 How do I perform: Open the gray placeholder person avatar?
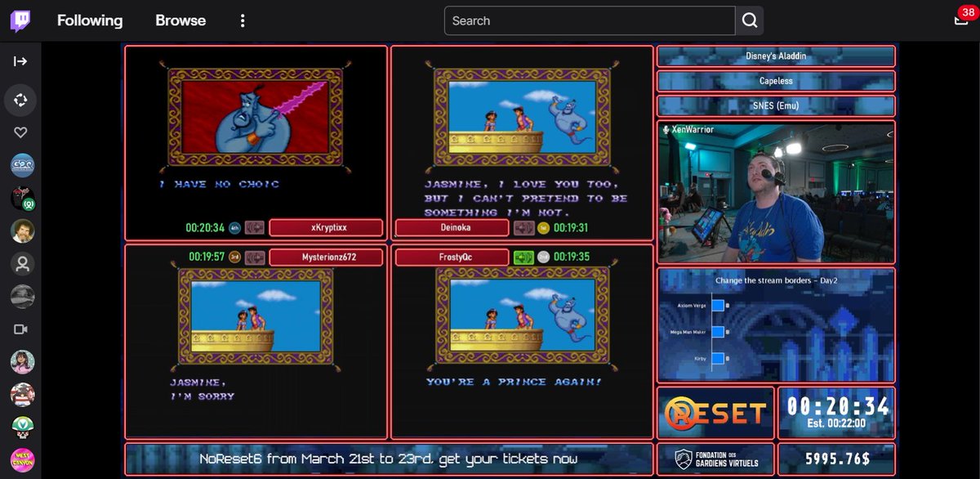coord(22,264)
